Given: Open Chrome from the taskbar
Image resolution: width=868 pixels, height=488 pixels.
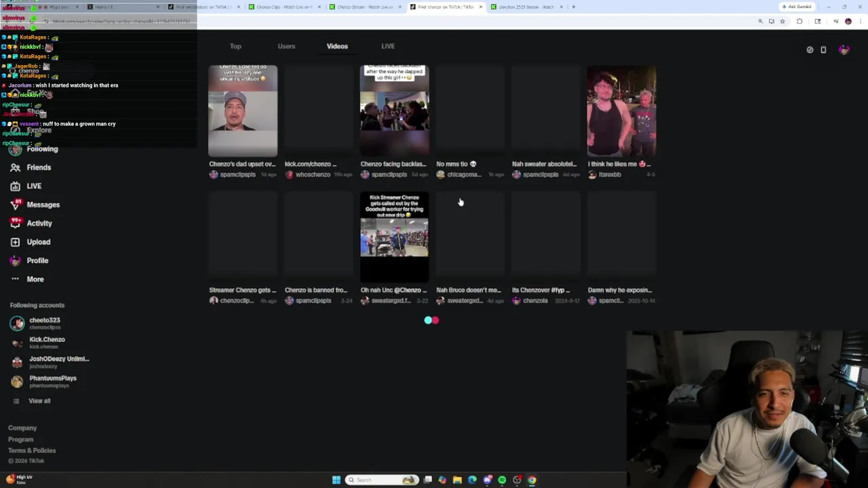Looking at the screenshot, I should (532, 480).
